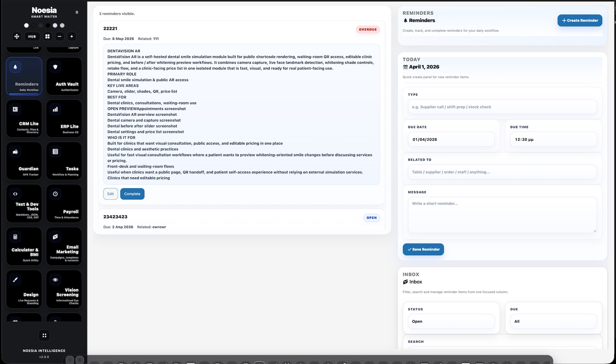Open the Vision Screening tile

coord(64,289)
